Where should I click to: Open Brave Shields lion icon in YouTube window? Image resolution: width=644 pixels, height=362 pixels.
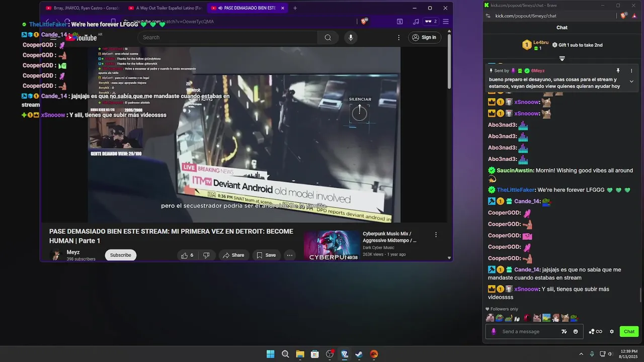[364, 21]
